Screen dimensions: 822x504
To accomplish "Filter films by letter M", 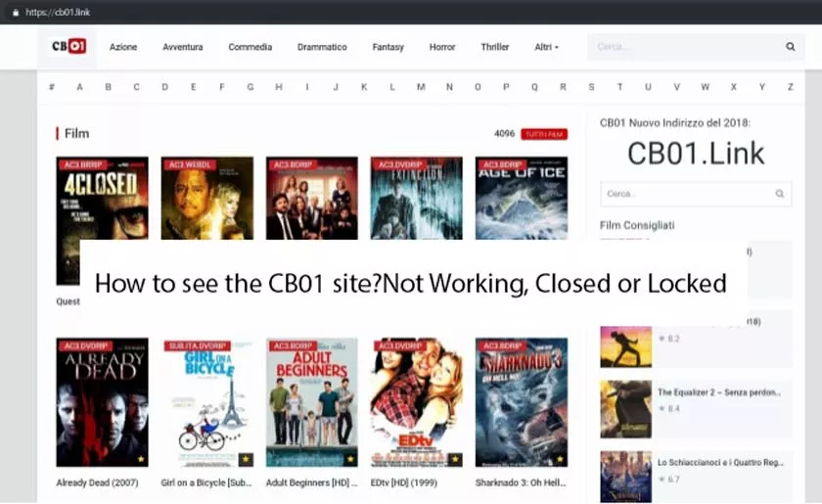I will click(x=421, y=87).
